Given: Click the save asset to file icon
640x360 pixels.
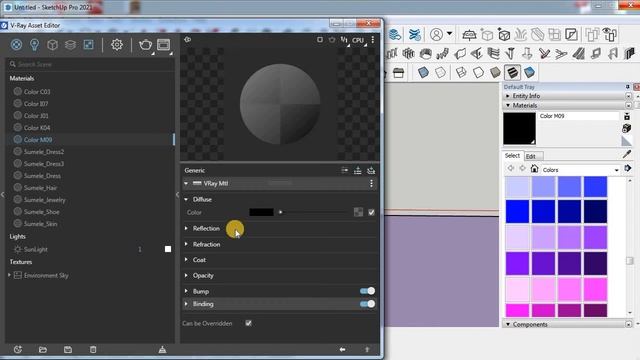Looking at the screenshot, I should pos(68,349).
